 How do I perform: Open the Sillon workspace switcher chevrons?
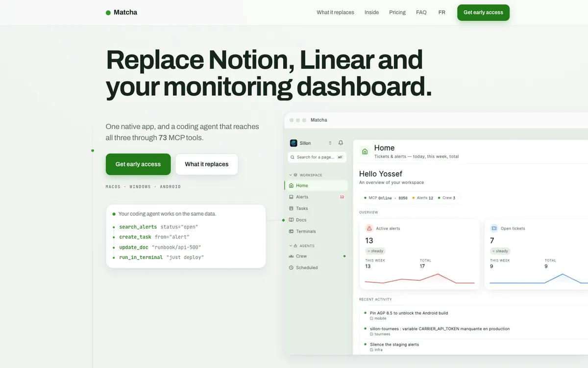tap(330, 143)
